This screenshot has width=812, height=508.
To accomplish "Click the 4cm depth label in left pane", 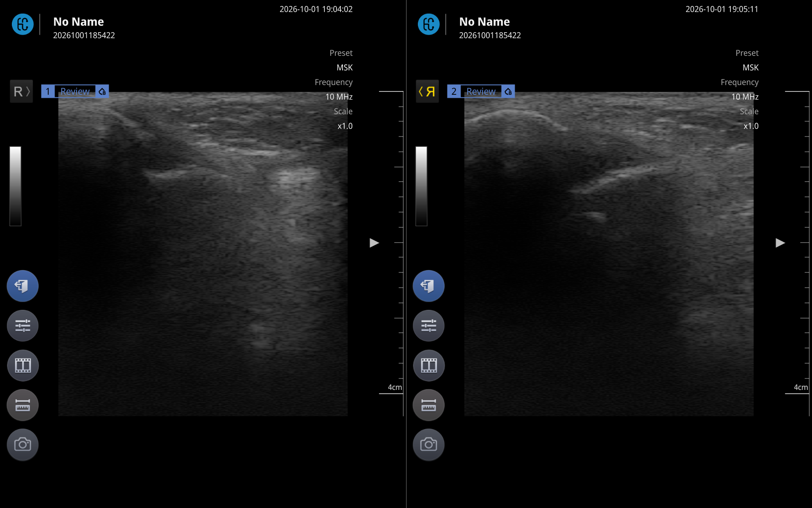I will point(395,387).
